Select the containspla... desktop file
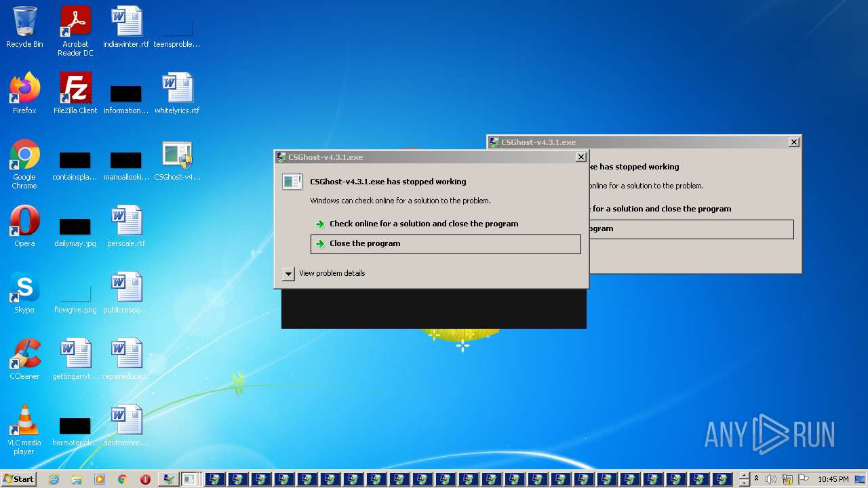This screenshot has width=868, height=488. (75, 166)
